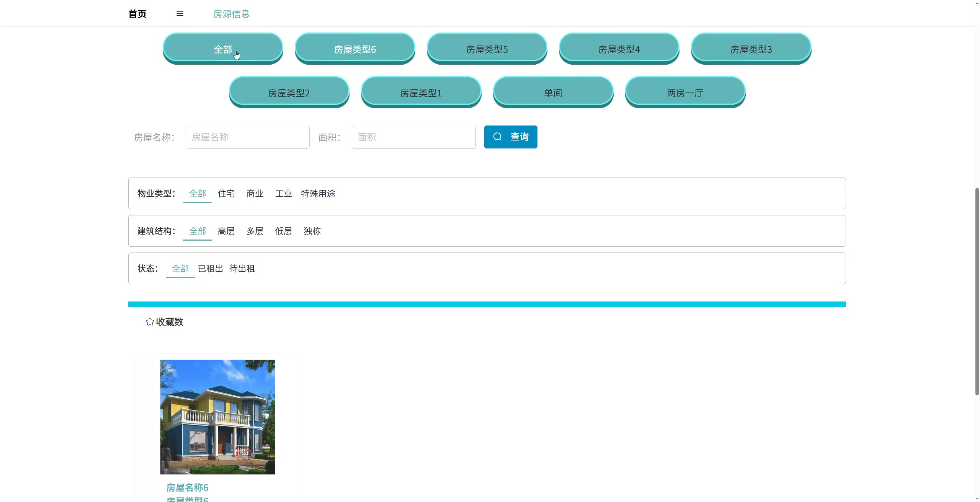The width and height of the screenshot is (980, 502).
Task: Click the star icon beside 收藏数
Action: (150, 322)
